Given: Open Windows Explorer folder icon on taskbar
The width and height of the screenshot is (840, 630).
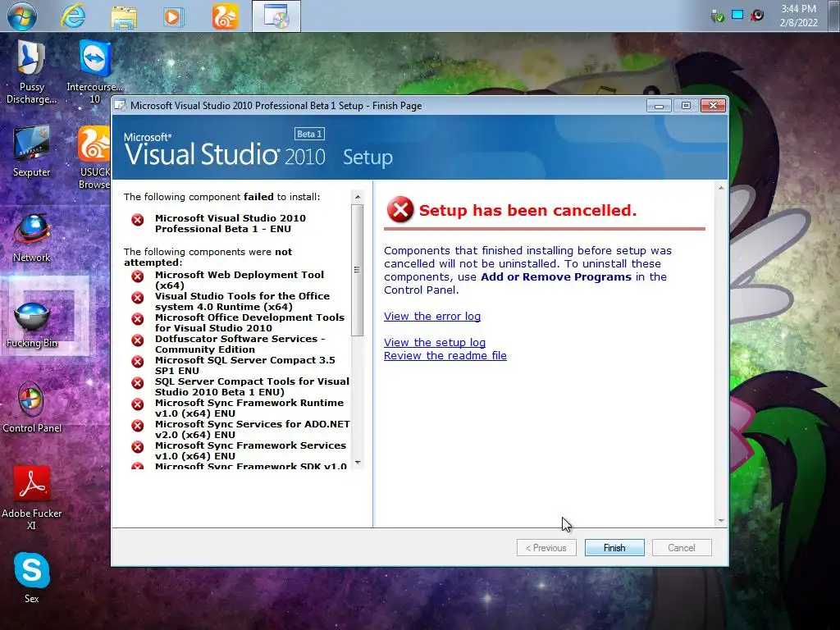Looking at the screenshot, I should (124, 17).
